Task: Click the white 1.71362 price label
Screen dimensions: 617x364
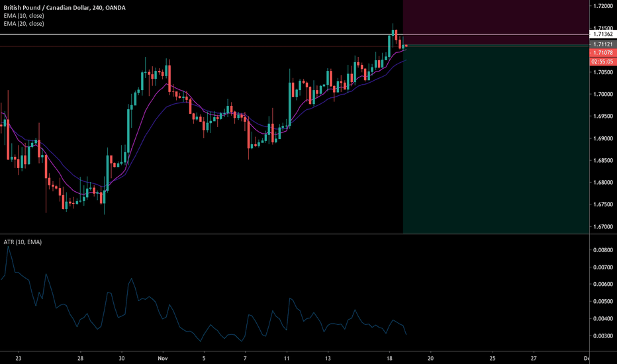Action: click(x=602, y=34)
